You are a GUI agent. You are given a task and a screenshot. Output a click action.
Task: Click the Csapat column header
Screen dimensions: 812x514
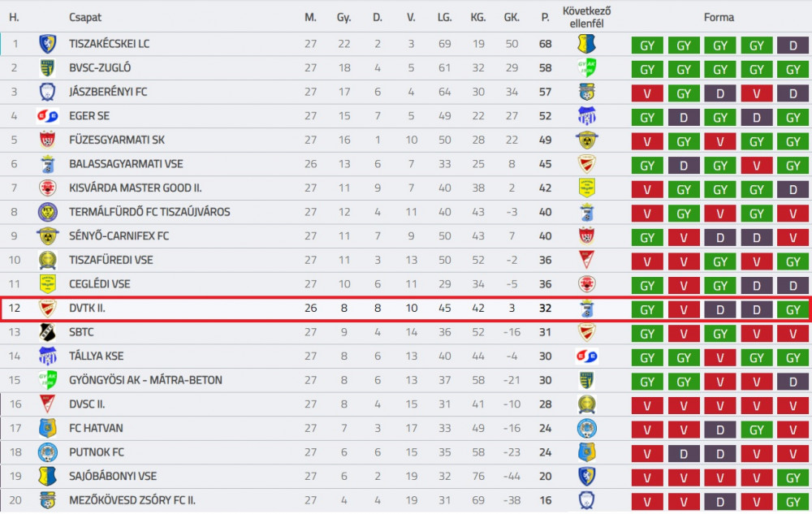[85, 17]
